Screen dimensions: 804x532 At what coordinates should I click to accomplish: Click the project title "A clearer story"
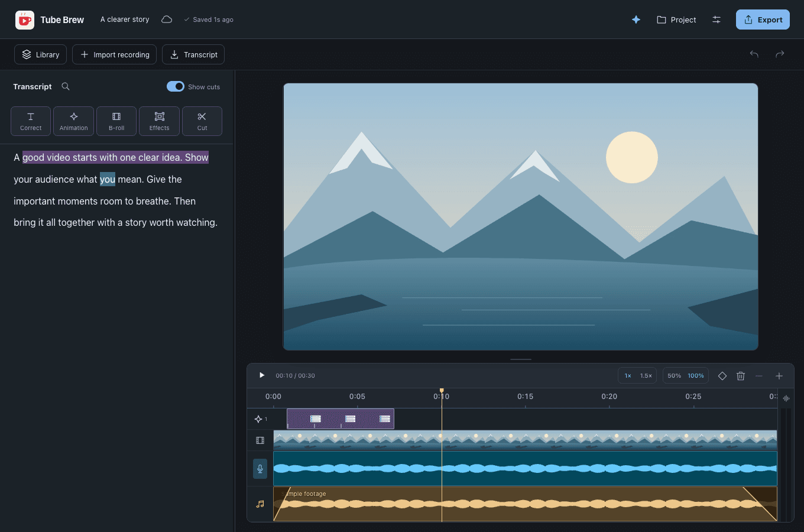click(x=125, y=20)
